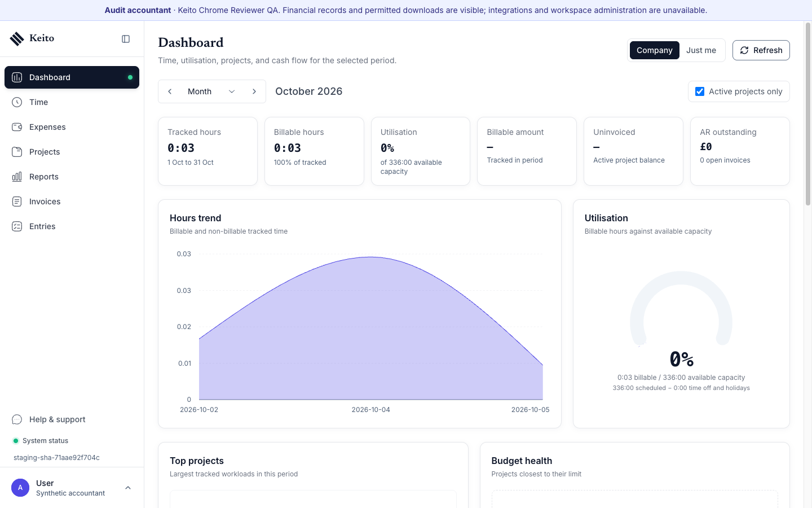Click the Refresh button

click(x=761, y=50)
